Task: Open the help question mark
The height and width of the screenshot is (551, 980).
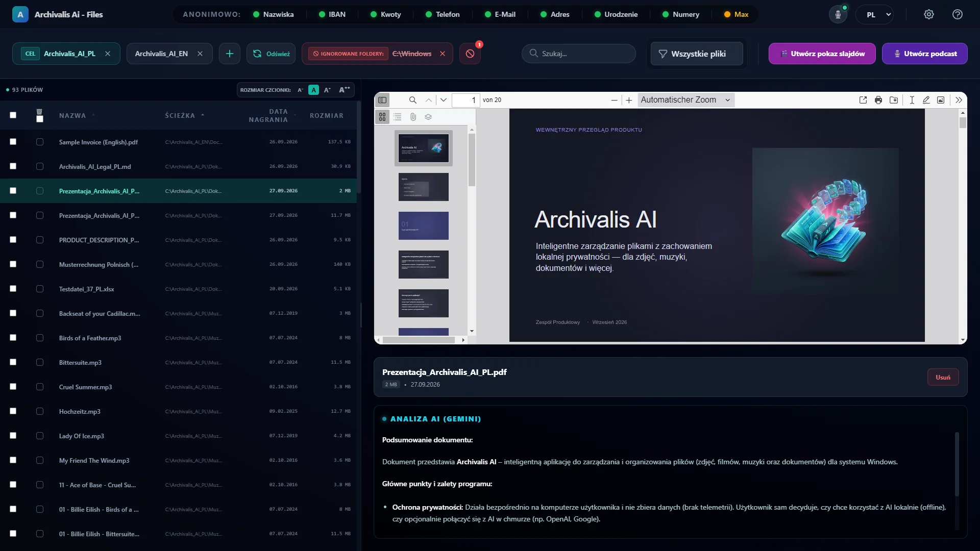Action: tap(958, 14)
